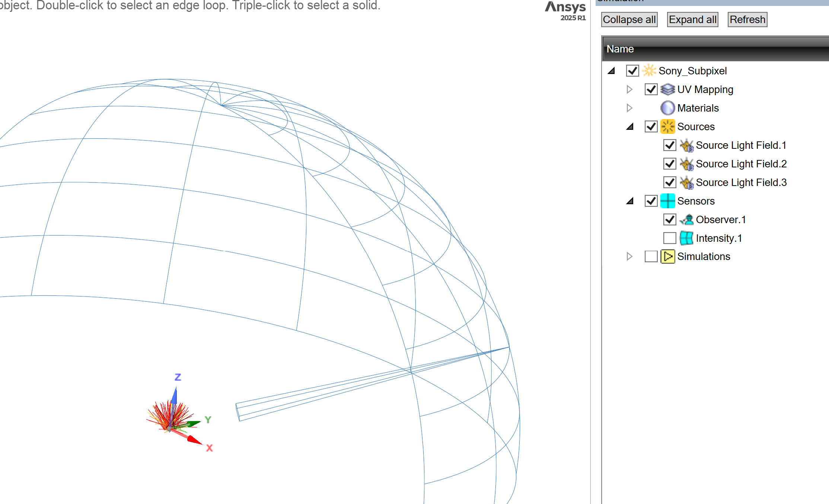Enable the Simulations checkbox
The height and width of the screenshot is (504, 829).
(x=651, y=256)
